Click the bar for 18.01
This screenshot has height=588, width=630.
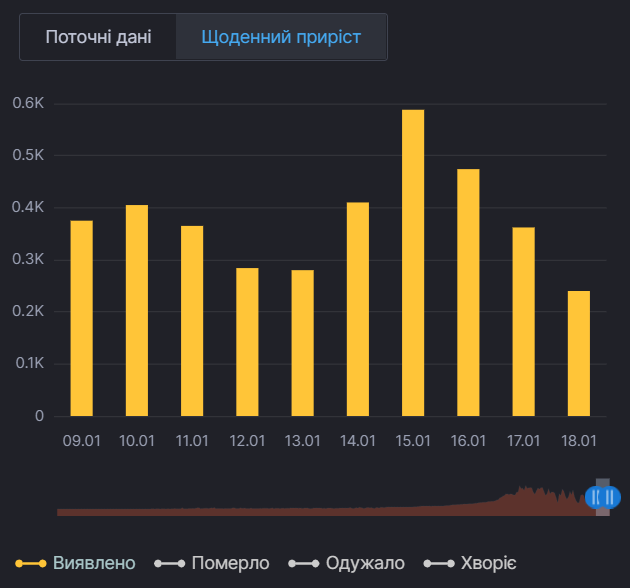(x=579, y=353)
